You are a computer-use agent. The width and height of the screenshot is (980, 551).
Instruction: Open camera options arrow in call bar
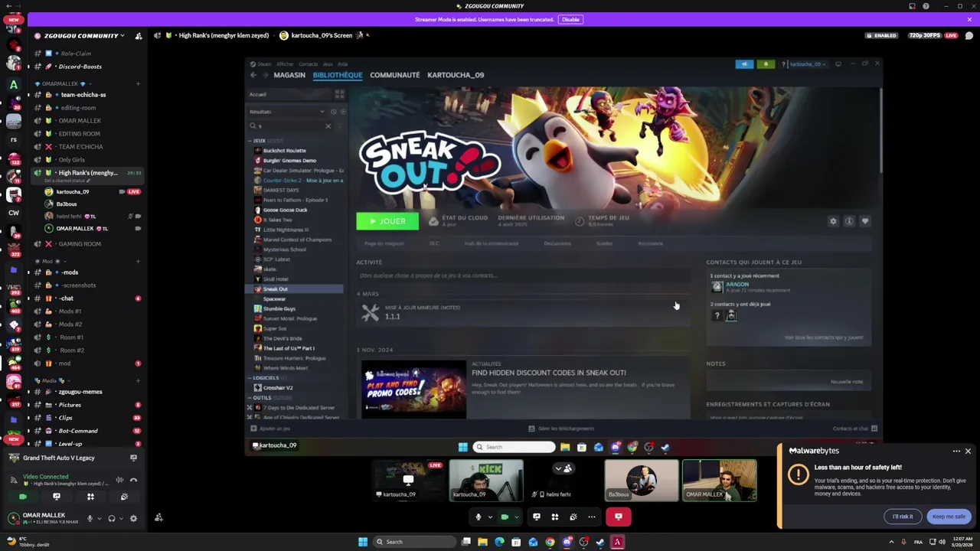[516, 517]
